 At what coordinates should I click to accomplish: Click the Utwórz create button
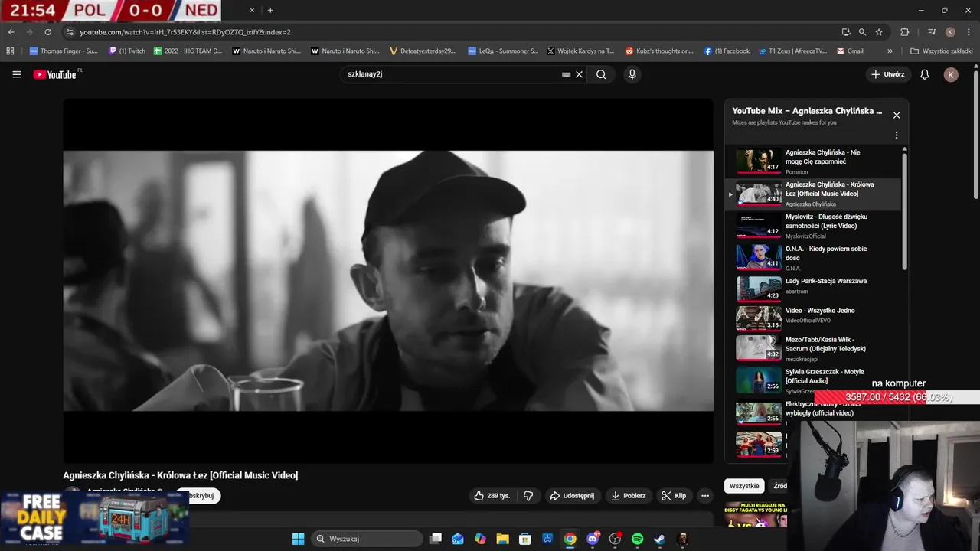coord(888,74)
